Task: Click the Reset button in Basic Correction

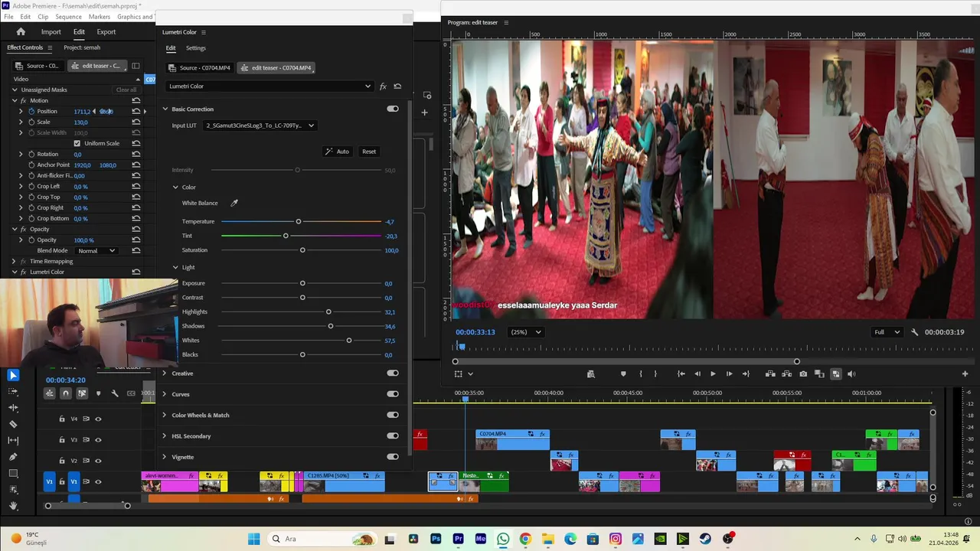Action: coord(369,152)
